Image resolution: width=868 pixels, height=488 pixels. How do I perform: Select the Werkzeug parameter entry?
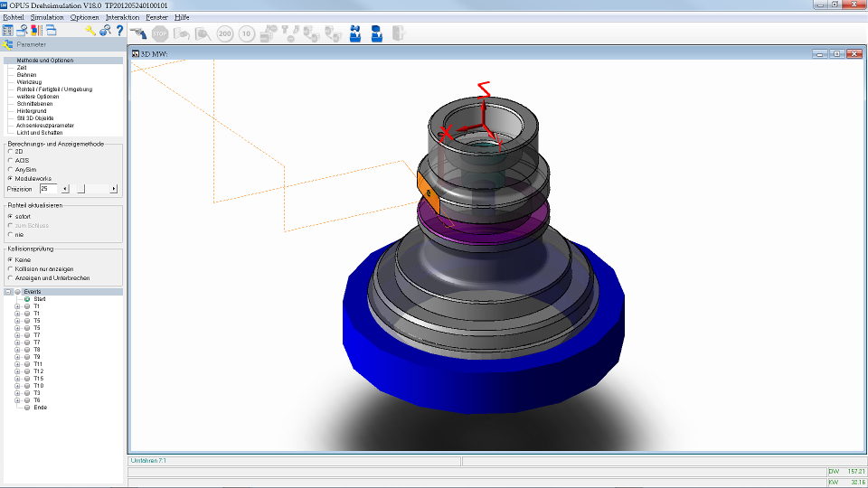tap(29, 82)
